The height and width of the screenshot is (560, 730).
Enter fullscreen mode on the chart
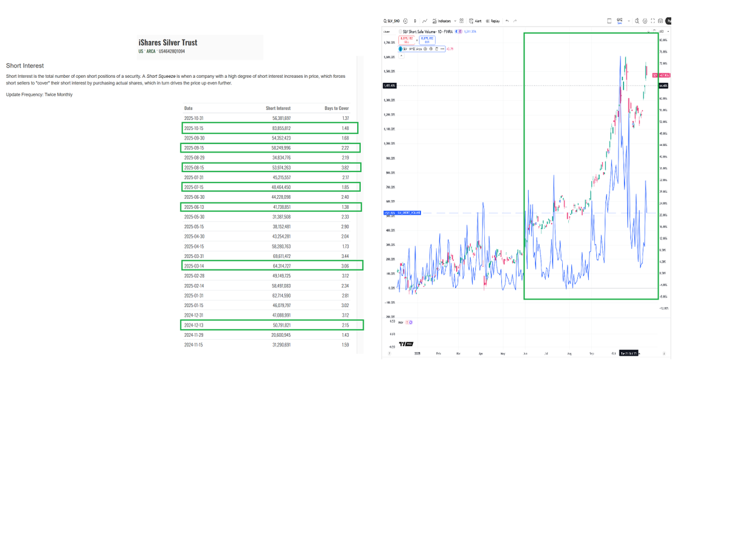(x=653, y=21)
